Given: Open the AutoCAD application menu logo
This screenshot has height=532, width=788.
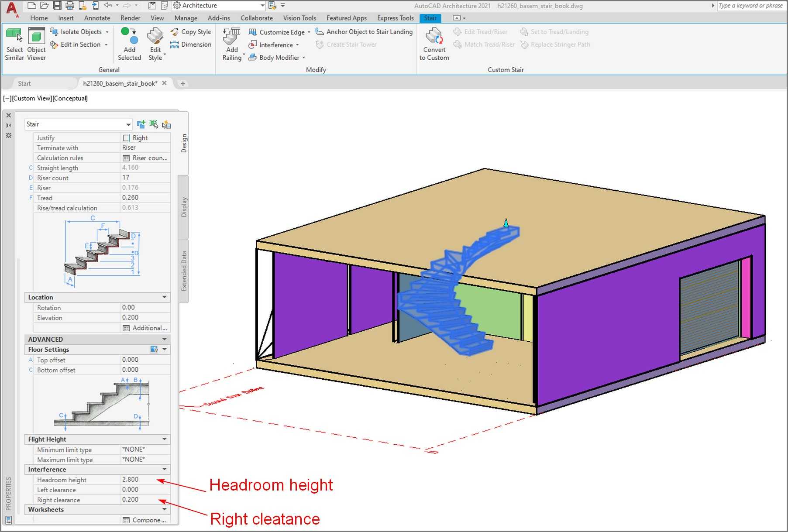Looking at the screenshot, I should pos(11,9).
